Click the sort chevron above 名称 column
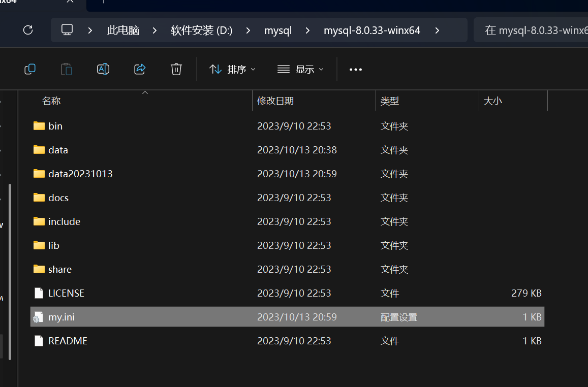 pos(145,92)
